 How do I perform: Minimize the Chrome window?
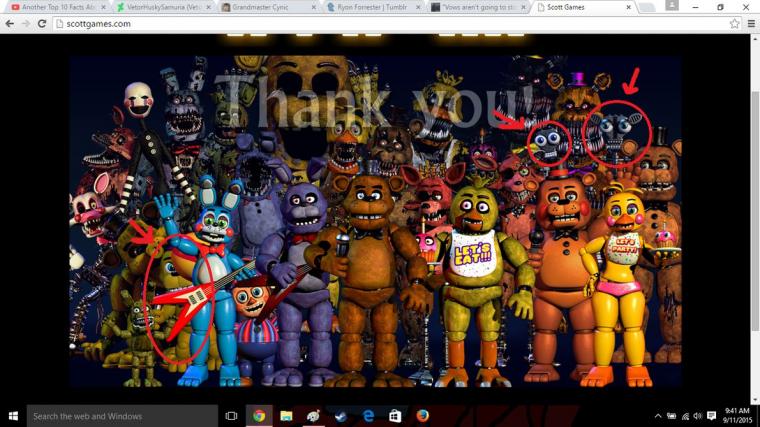click(x=696, y=7)
